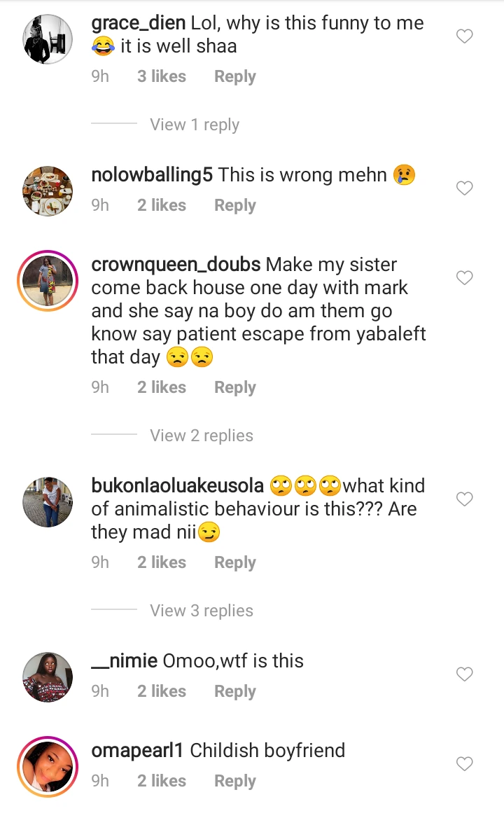Open the bukonlaoluakeusola username link

pos(177,485)
